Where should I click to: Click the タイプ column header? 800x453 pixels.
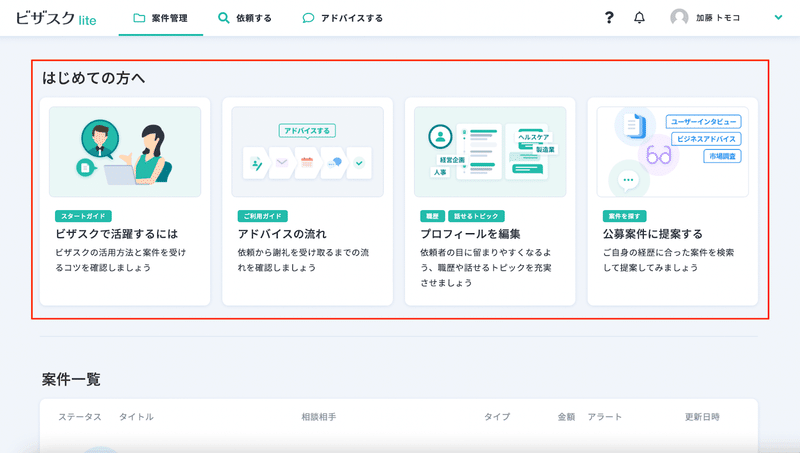pyautogui.click(x=497, y=417)
